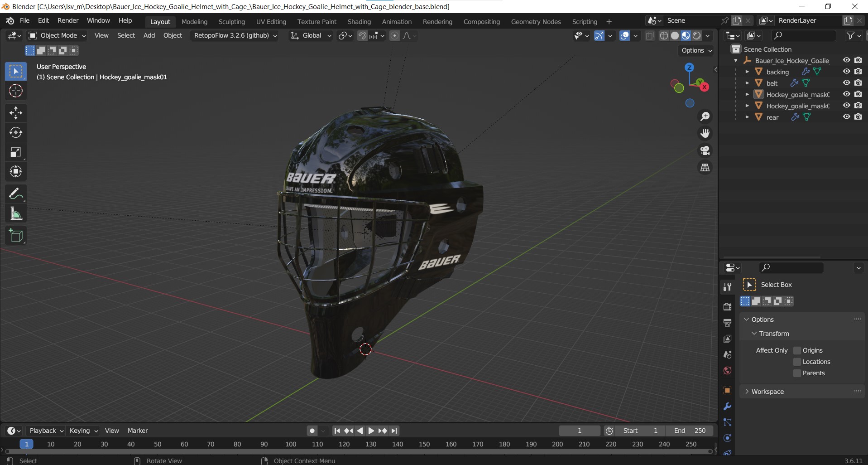Open the Playback dropdown in timeline
868x465 pixels.
click(46, 431)
